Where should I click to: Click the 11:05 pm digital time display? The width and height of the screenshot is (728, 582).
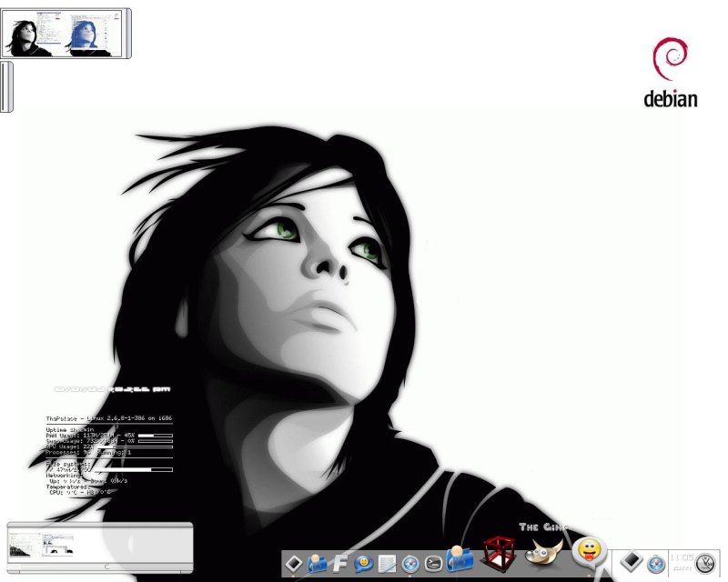click(682, 562)
